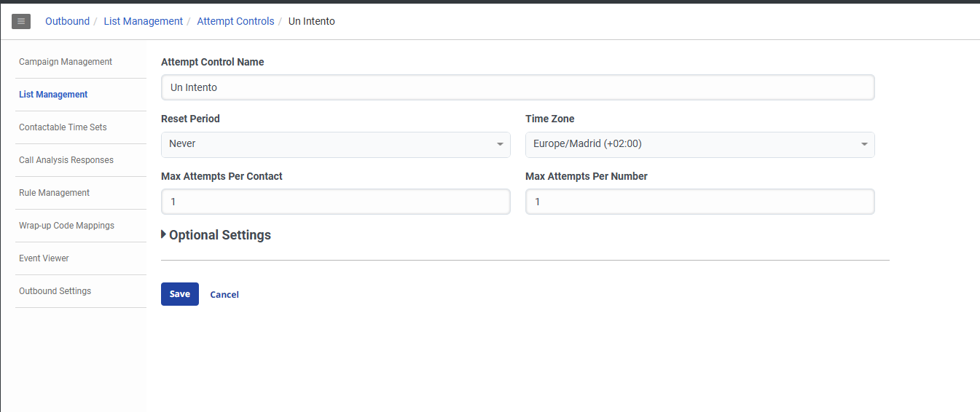
Task: Open Outbound Settings in sidebar
Action: [x=55, y=291]
